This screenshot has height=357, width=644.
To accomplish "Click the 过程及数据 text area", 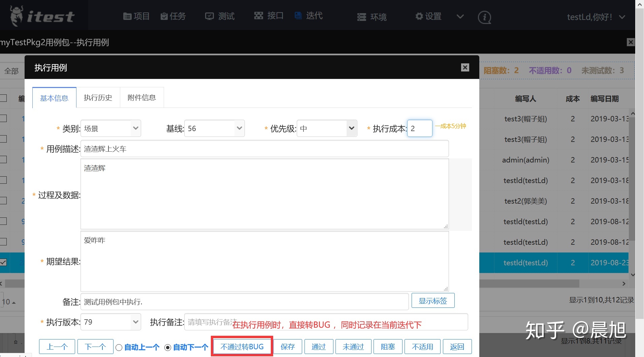I will 265,194.
